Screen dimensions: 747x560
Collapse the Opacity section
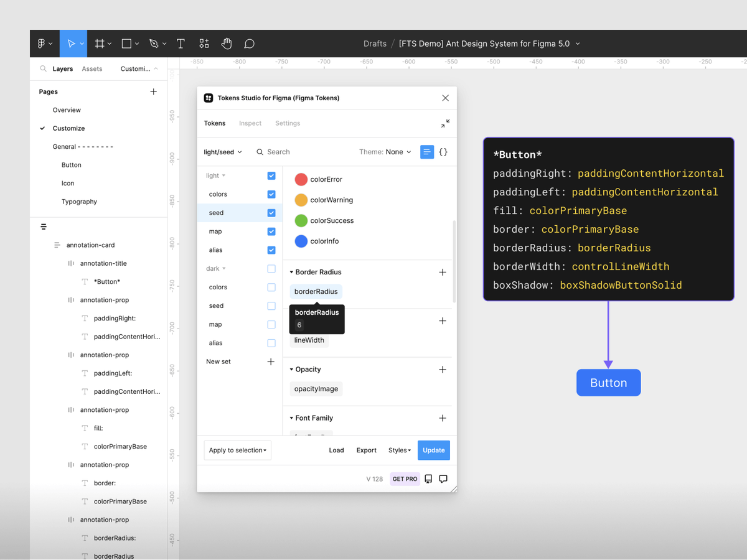pyautogui.click(x=291, y=370)
